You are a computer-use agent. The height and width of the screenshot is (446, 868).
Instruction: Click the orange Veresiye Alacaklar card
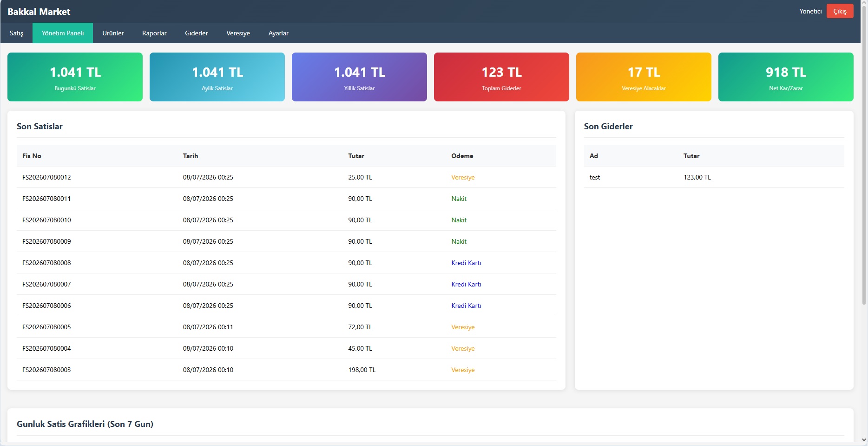(x=644, y=77)
